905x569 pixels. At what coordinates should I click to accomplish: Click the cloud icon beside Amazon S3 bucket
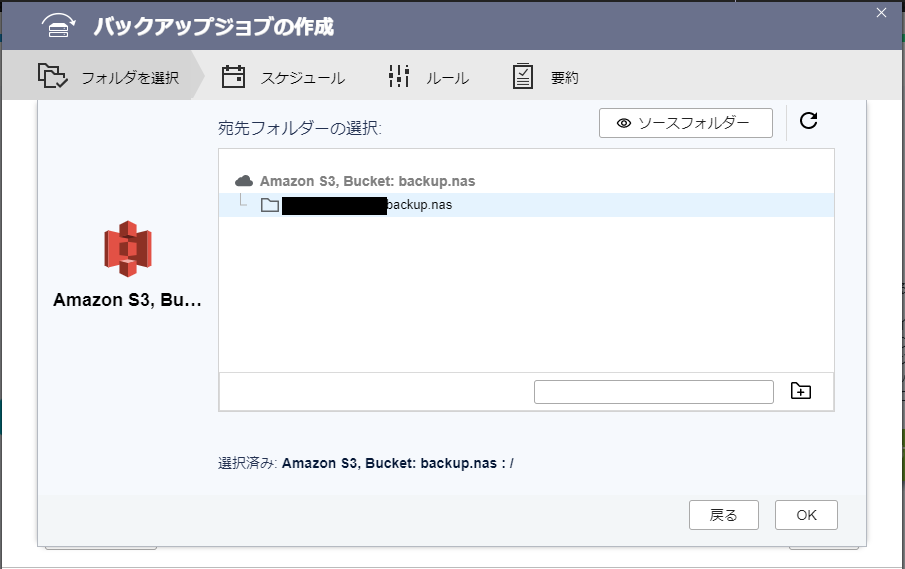[244, 181]
